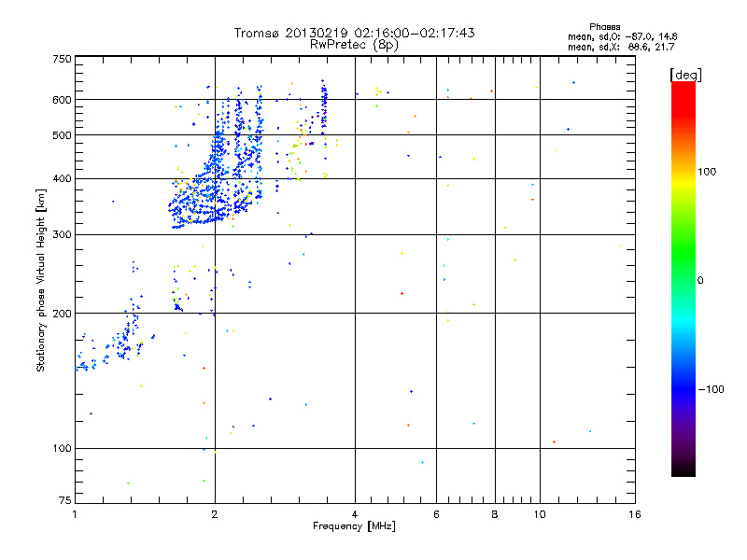Click the y-axis label '200'

pos(62,314)
